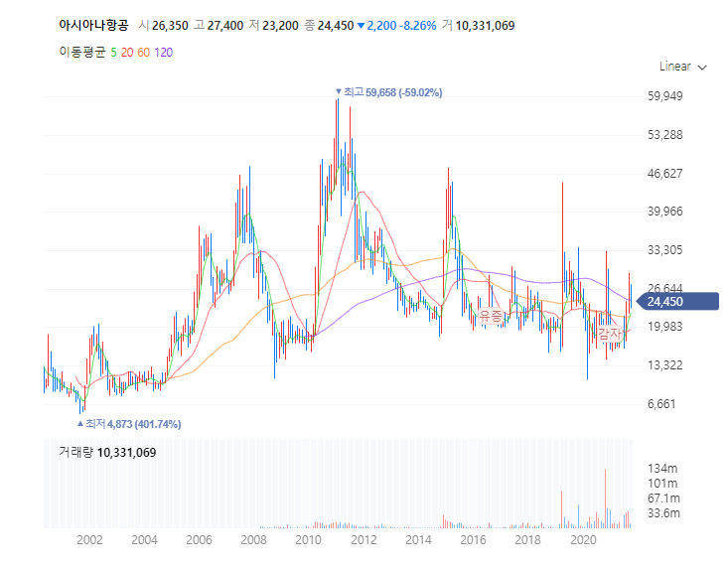728x570 pixels.
Task: Click the opening price 26,350
Action: [170, 26]
